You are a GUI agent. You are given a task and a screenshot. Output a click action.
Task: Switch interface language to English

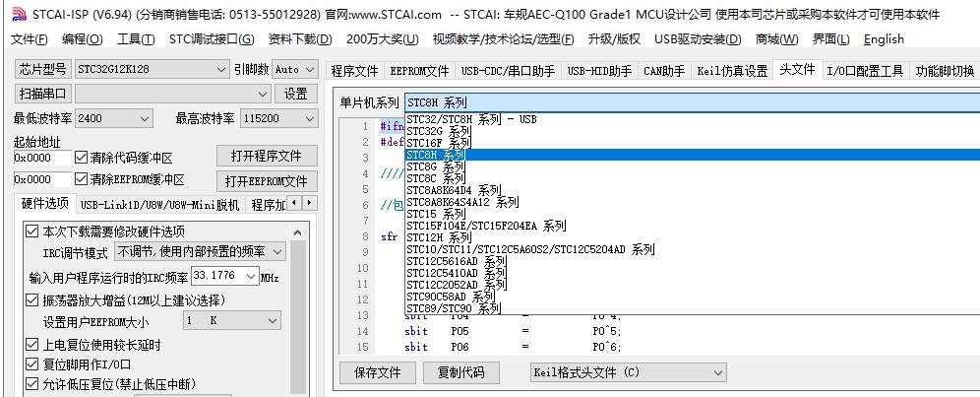tap(884, 38)
